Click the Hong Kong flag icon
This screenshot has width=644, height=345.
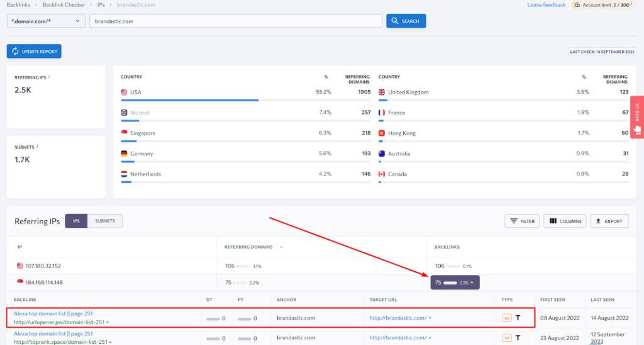point(382,133)
